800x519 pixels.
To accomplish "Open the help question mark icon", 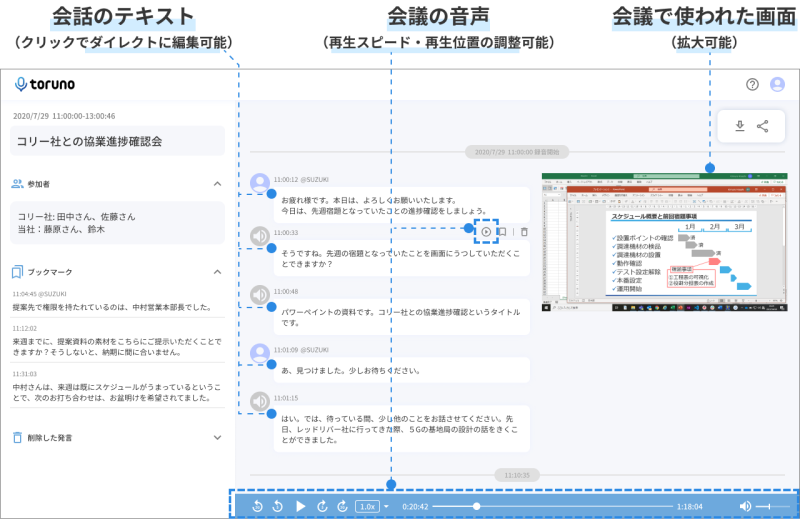I will (x=752, y=84).
